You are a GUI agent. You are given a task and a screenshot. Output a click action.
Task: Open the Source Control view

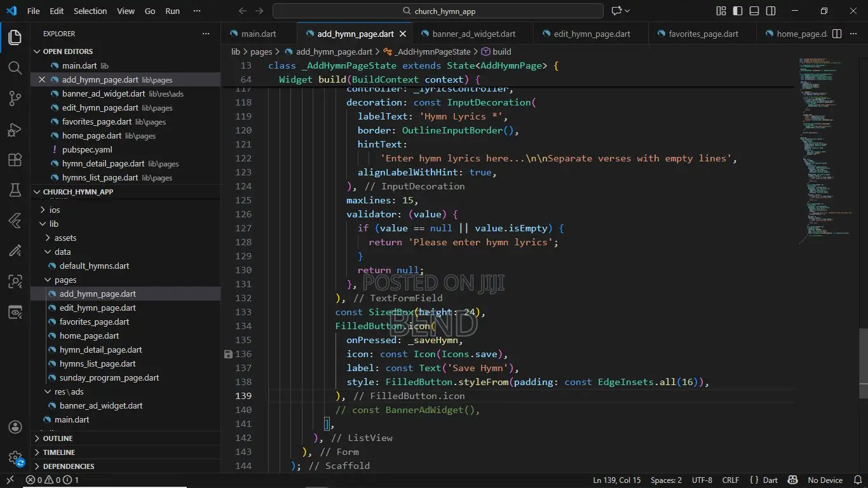[x=15, y=98]
